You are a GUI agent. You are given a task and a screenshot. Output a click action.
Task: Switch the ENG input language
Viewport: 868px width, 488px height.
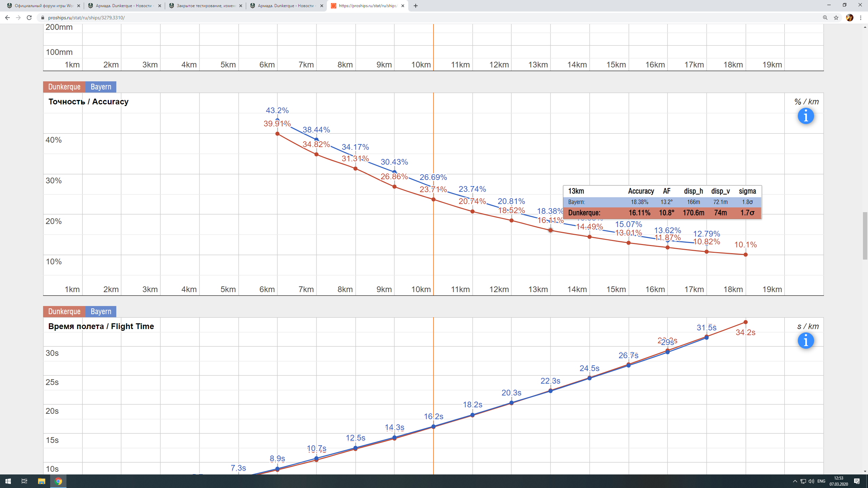point(821,481)
